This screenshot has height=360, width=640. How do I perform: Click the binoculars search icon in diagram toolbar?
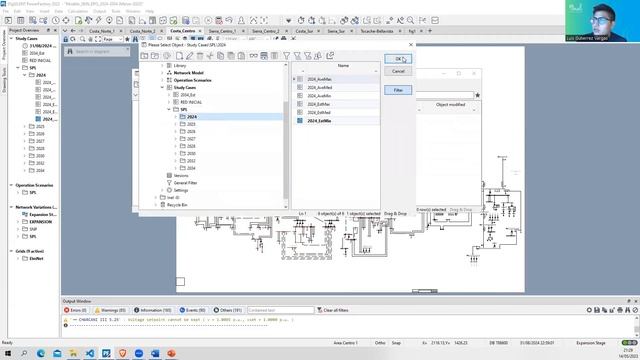coord(135,39)
